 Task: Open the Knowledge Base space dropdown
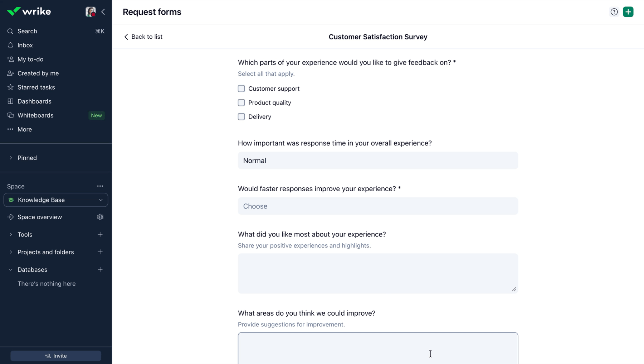click(56, 200)
